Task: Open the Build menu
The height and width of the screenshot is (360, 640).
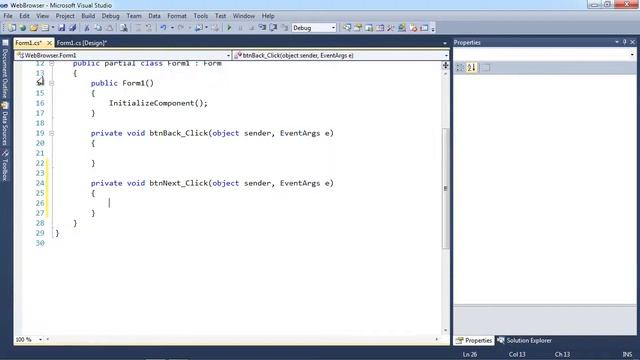Action: (88, 16)
